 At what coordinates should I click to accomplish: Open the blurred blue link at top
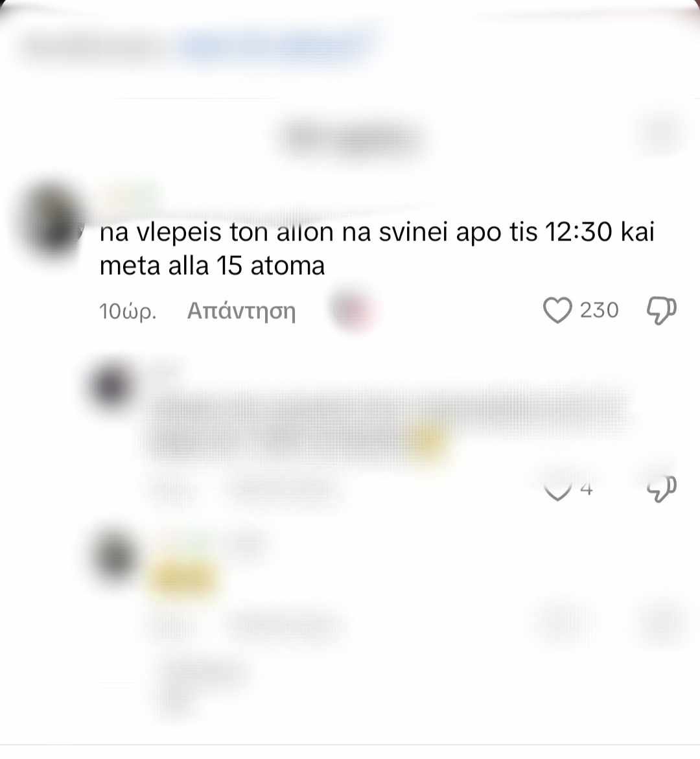tap(277, 45)
